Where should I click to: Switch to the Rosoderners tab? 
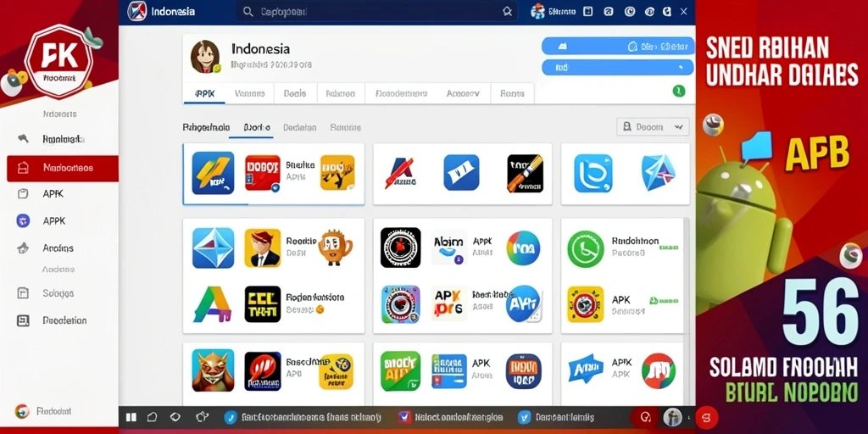pyautogui.click(x=401, y=93)
